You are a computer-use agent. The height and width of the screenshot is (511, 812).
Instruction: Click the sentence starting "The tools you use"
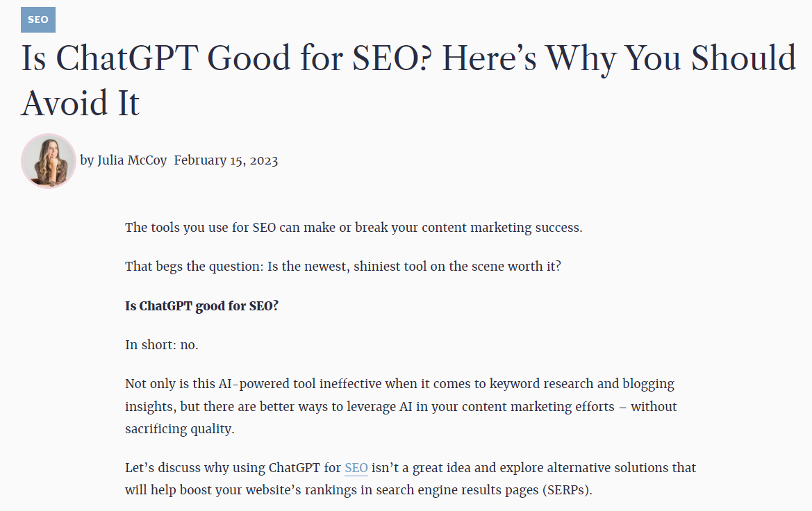tap(354, 228)
